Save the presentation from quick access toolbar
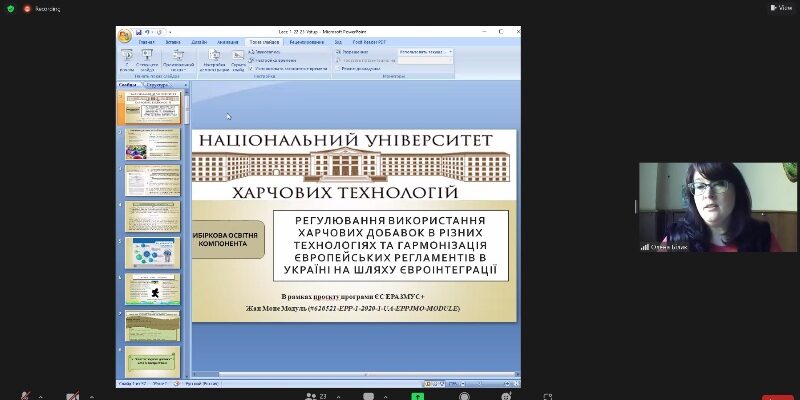 (x=139, y=32)
